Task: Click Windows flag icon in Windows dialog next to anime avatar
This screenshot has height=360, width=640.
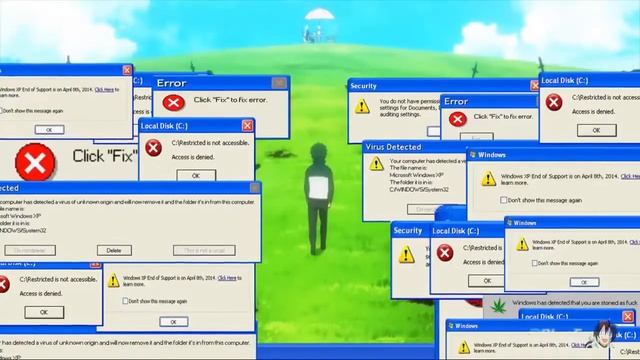Action: pyautogui.click(x=451, y=326)
